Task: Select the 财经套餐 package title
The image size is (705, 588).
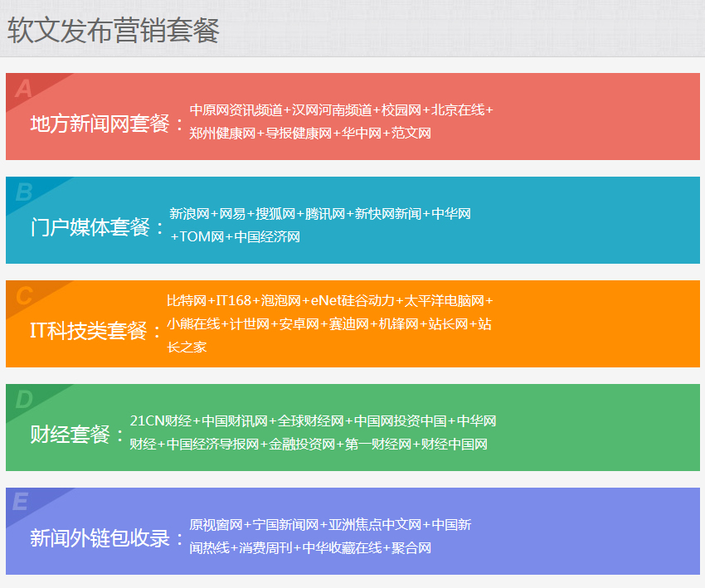Action: [77, 435]
